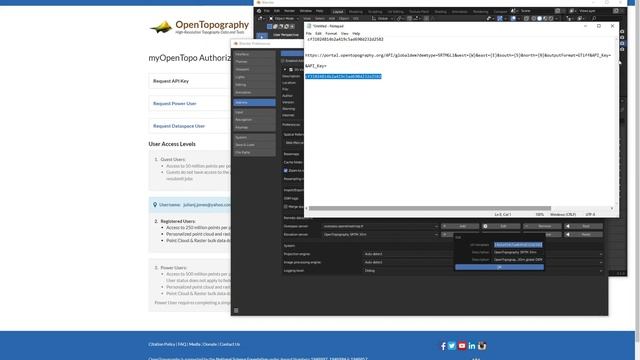This screenshot has height=360, width=640.
Task: Open Blender logo menu in top bar
Action: [x=259, y=11]
